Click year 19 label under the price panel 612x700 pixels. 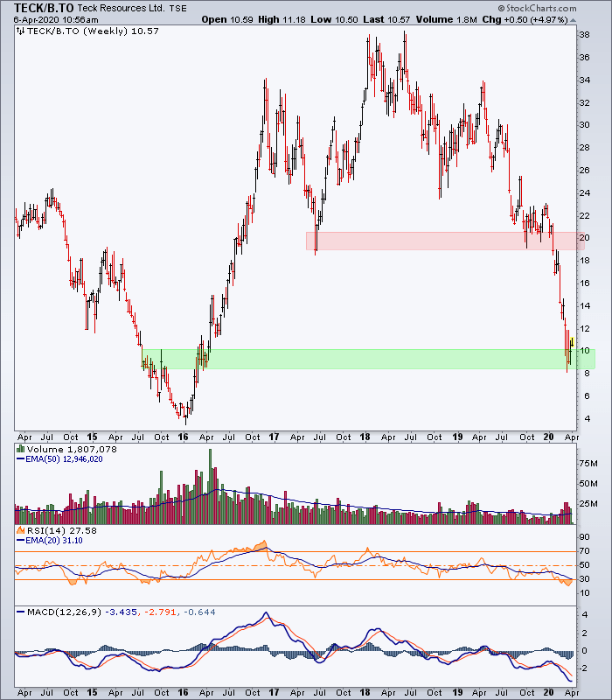click(457, 437)
